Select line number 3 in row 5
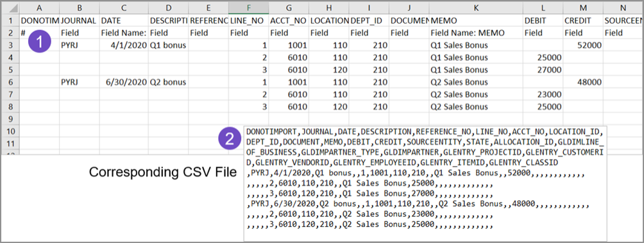The image size is (644, 243). (249, 69)
